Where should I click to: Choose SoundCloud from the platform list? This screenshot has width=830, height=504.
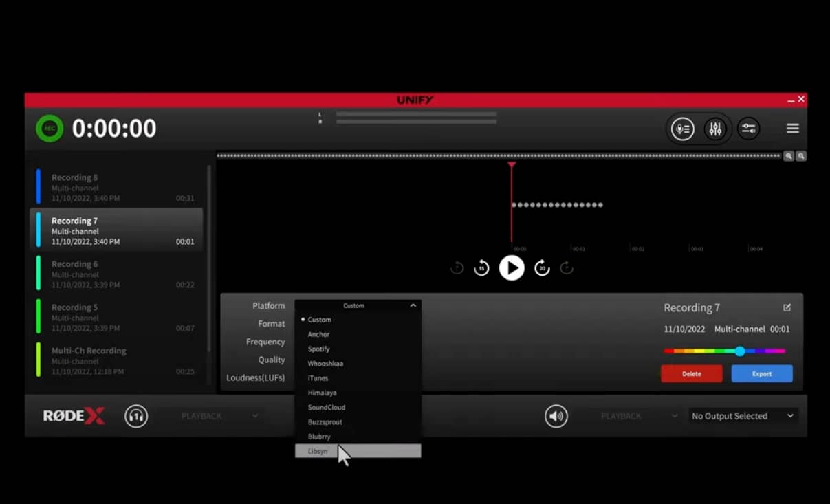click(358, 408)
